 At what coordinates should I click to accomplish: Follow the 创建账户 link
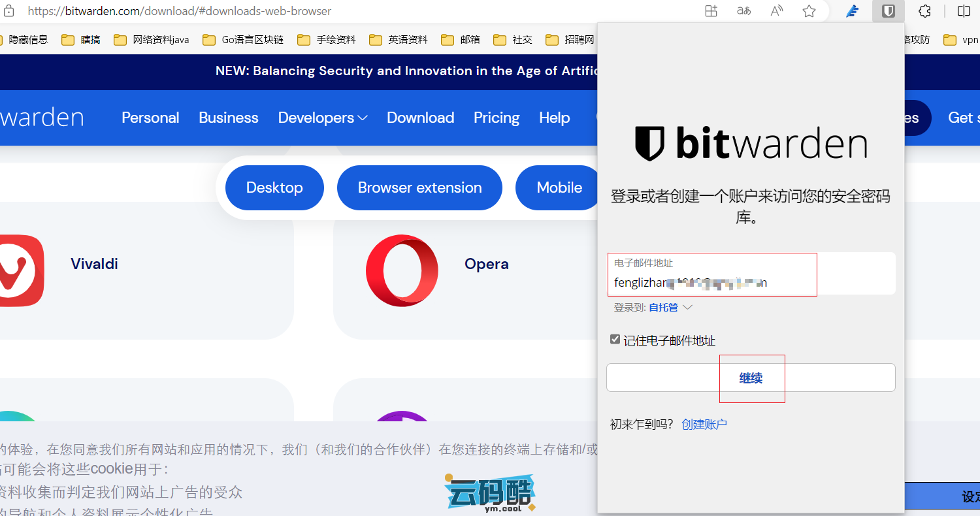pyautogui.click(x=704, y=425)
